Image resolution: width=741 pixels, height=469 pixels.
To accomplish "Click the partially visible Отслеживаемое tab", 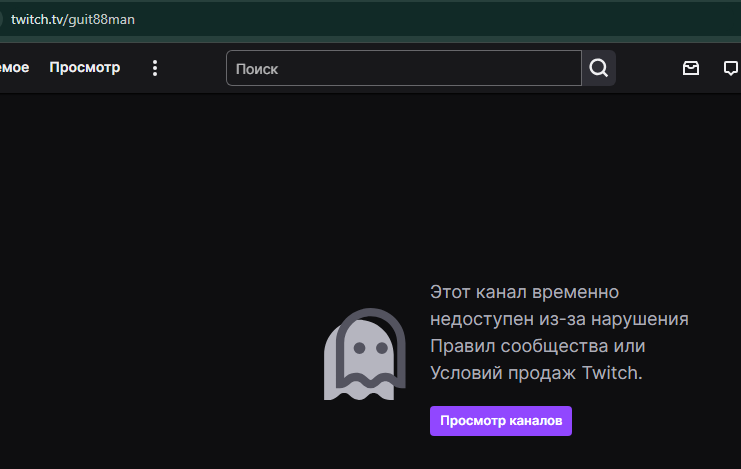I will (x=14, y=68).
